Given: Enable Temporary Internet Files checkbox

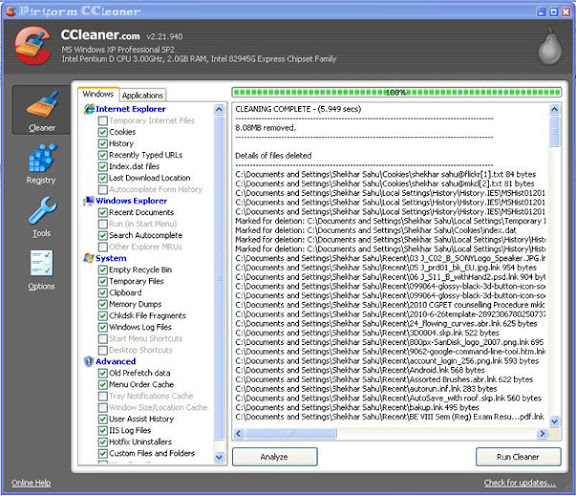Looking at the screenshot, I should (x=103, y=121).
